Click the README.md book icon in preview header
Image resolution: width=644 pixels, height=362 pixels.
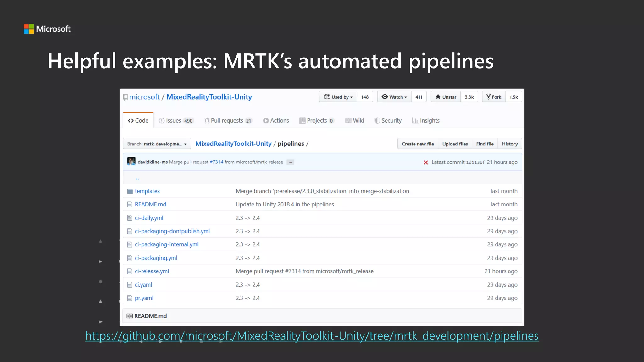tap(130, 316)
